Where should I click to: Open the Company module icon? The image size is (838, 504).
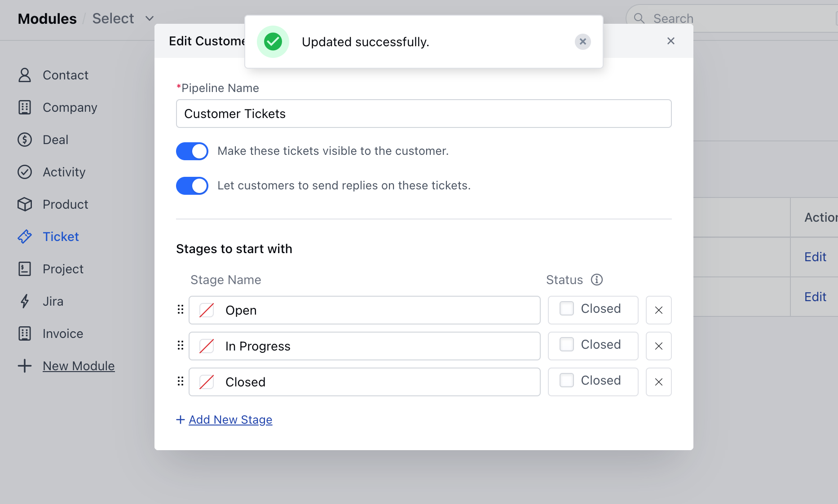[x=25, y=107]
